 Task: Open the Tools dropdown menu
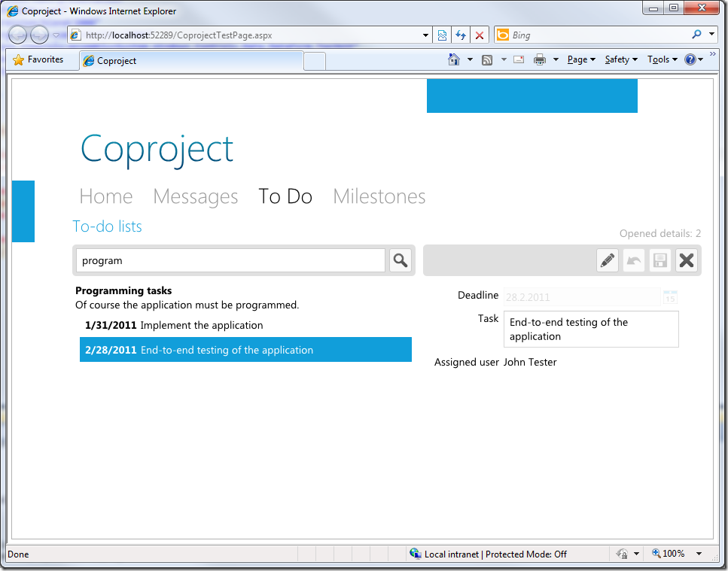[663, 59]
